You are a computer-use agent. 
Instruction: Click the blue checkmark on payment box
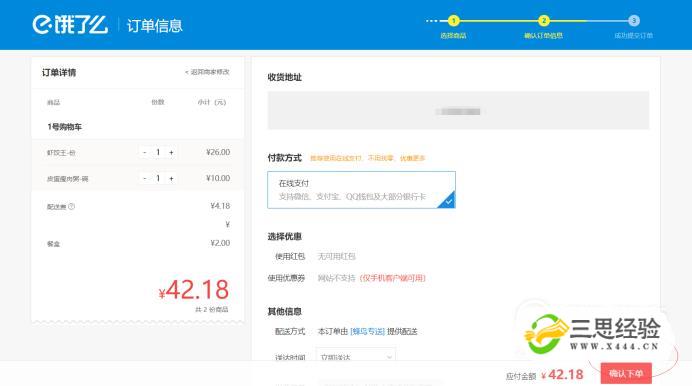coord(448,201)
